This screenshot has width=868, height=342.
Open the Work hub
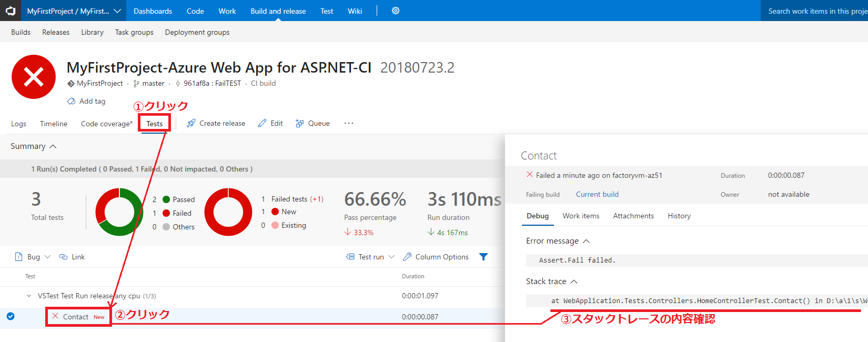pyautogui.click(x=227, y=11)
